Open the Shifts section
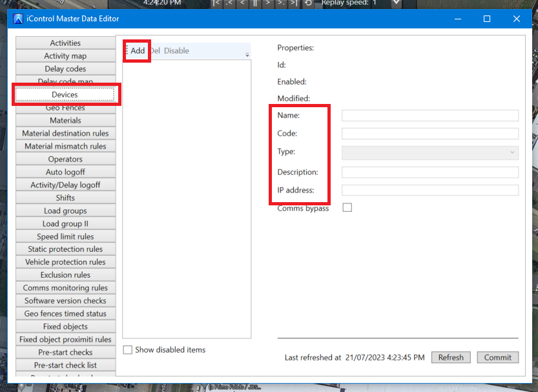Image resolution: width=538 pixels, height=392 pixels. [65, 198]
